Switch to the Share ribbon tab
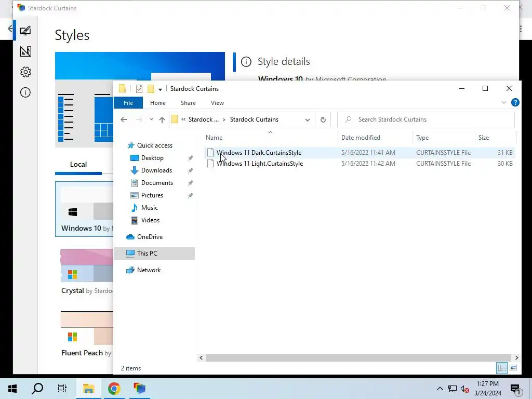The width and height of the screenshot is (532, 399). tap(188, 103)
